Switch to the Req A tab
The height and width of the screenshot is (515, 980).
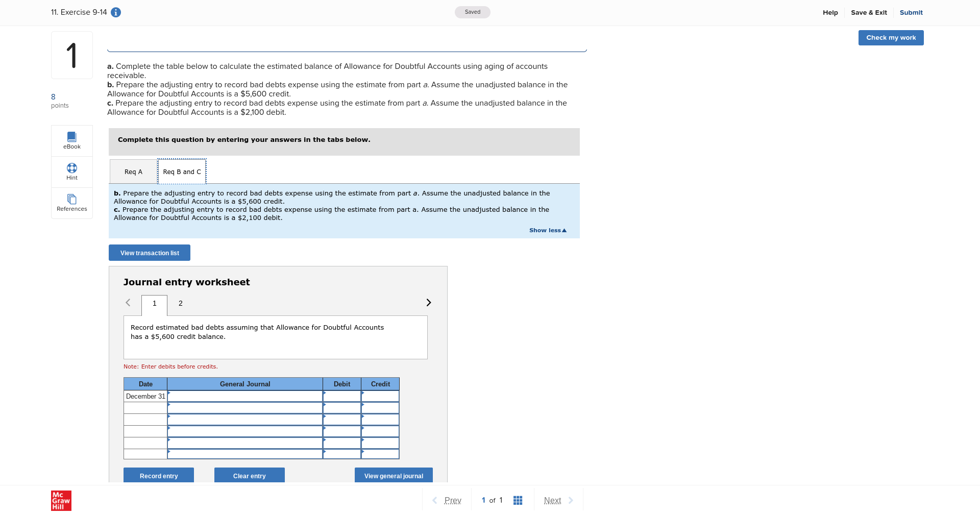133,171
